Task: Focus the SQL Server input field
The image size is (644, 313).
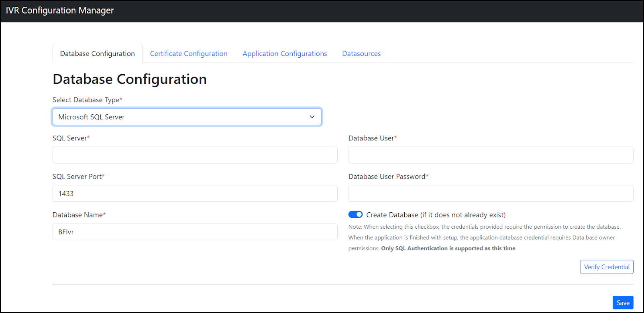Action: point(195,155)
